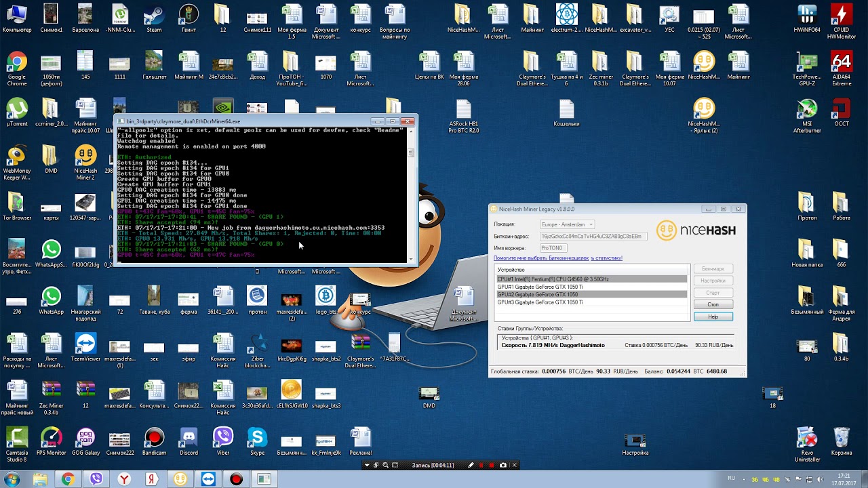This screenshot has width=868, height=488.
Task: Open the Bandicam recording bar dropdown arrow
Action: [x=367, y=465]
